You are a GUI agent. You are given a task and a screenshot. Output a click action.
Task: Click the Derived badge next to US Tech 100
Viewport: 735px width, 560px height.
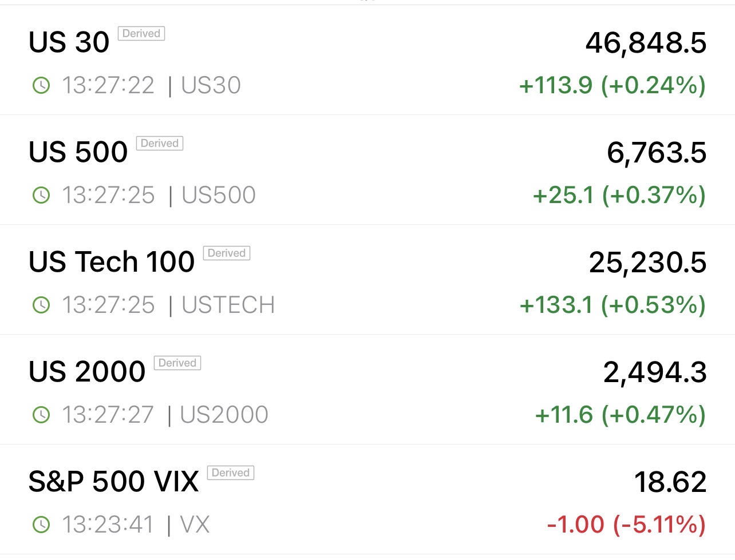[227, 253]
